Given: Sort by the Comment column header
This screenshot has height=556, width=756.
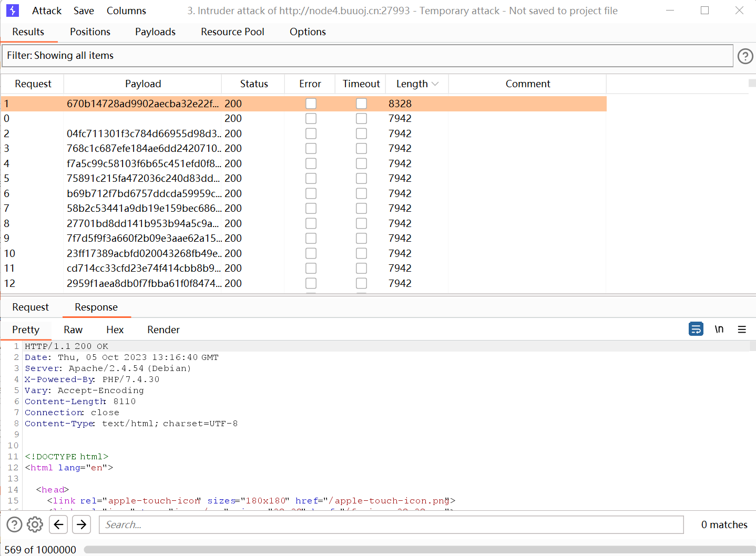Looking at the screenshot, I should click(x=528, y=84).
